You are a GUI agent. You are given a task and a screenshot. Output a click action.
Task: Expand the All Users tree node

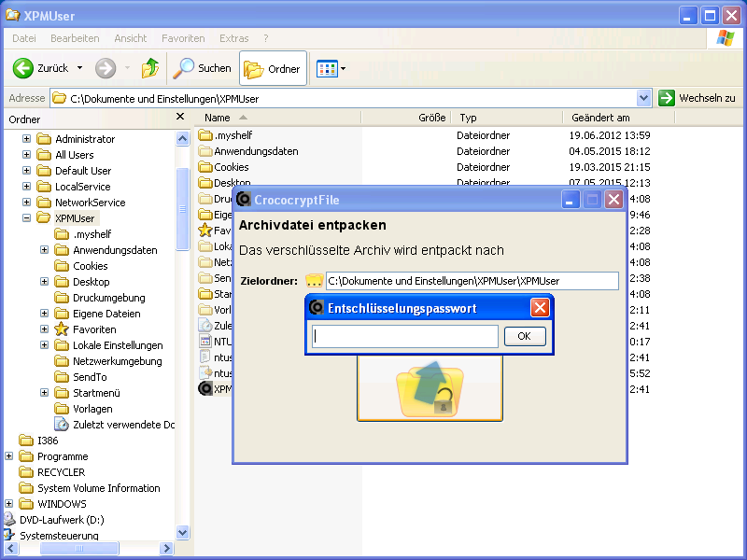pyautogui.click(x=27, y=155)
